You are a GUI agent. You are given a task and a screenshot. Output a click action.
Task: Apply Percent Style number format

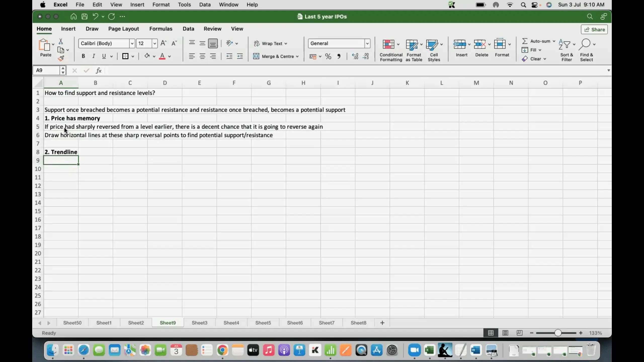click(x=328, y=56)
